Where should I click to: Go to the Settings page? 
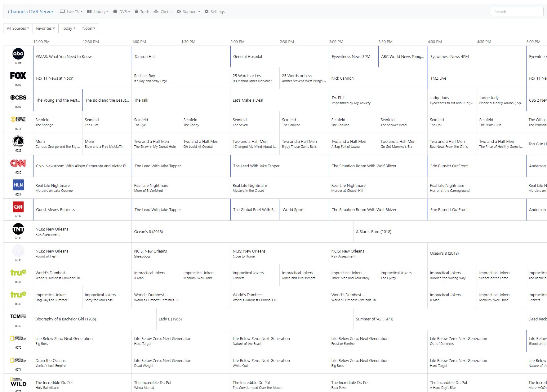pos(215,12)
